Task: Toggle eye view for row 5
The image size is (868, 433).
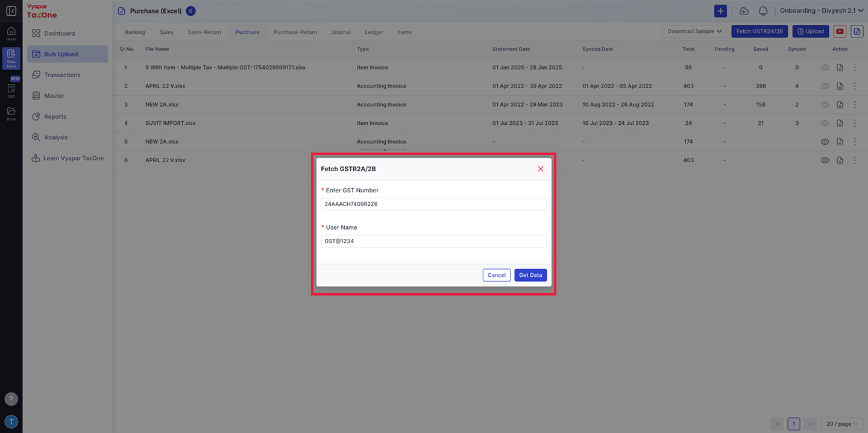Action: [825, 142]
